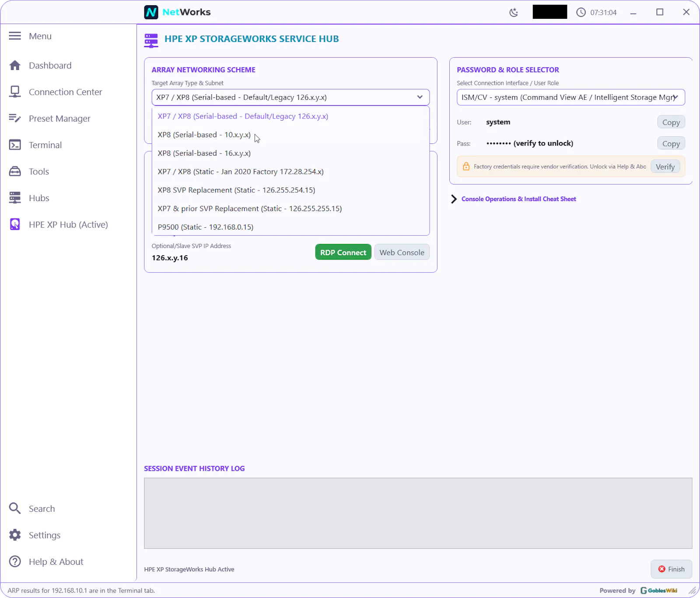Click the Connection Center monitor icon
Viewport: 700px width, 598px height.
click(x=15, y=92)
